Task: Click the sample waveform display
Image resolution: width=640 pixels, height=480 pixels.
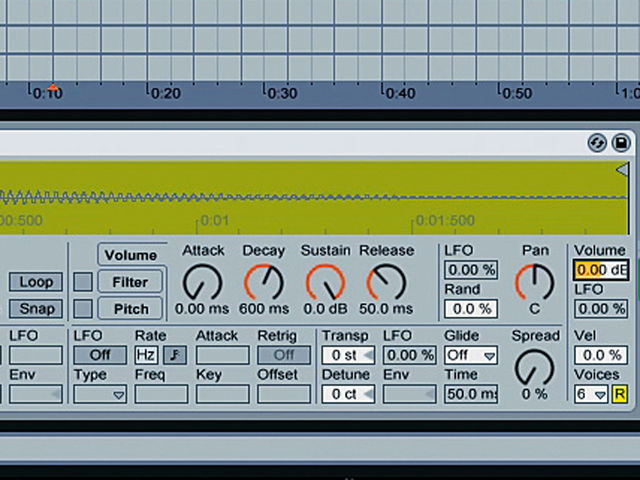Action: coord(313,198)
